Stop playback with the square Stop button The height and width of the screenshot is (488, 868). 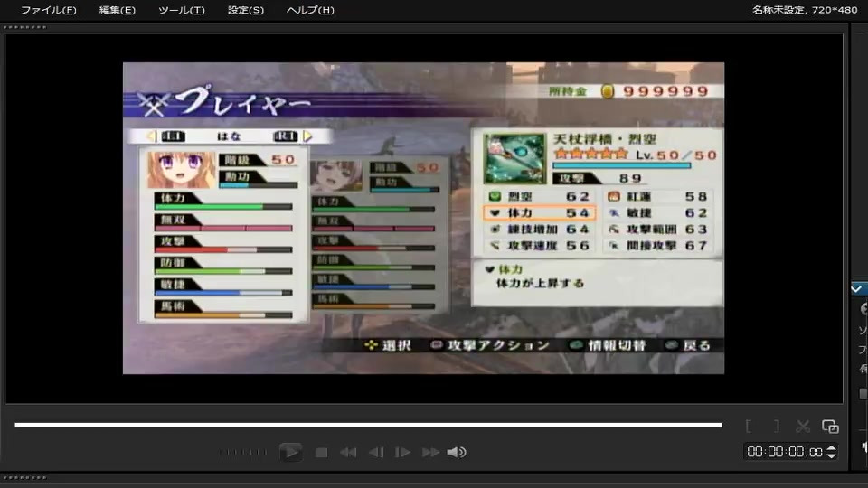tap(321, 453)
